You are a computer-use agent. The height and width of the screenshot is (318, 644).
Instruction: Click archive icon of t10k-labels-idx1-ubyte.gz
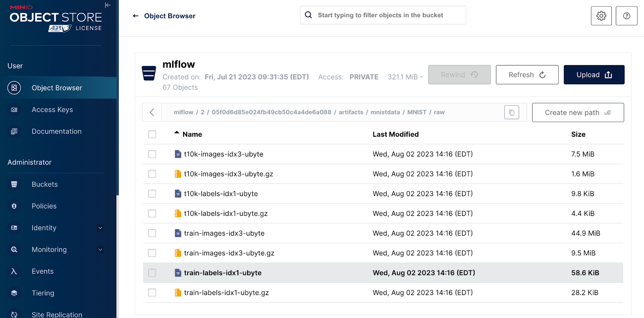pos(178,213)
